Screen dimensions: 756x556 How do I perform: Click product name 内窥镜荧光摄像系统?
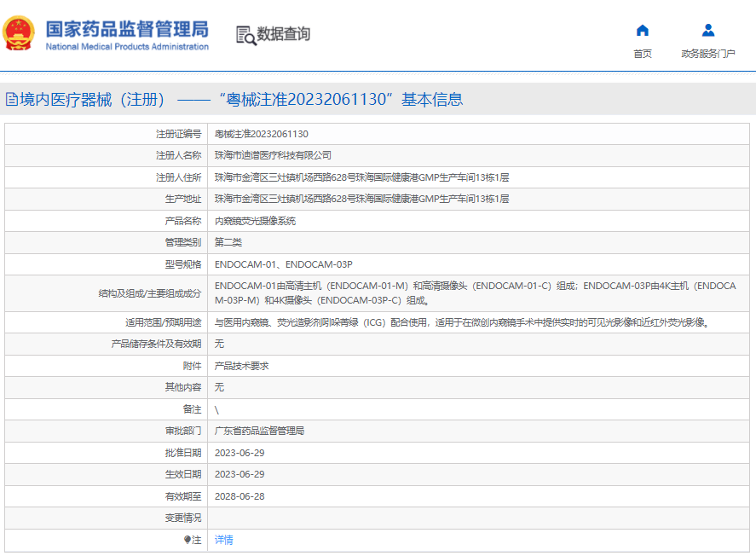coord(255,220)
